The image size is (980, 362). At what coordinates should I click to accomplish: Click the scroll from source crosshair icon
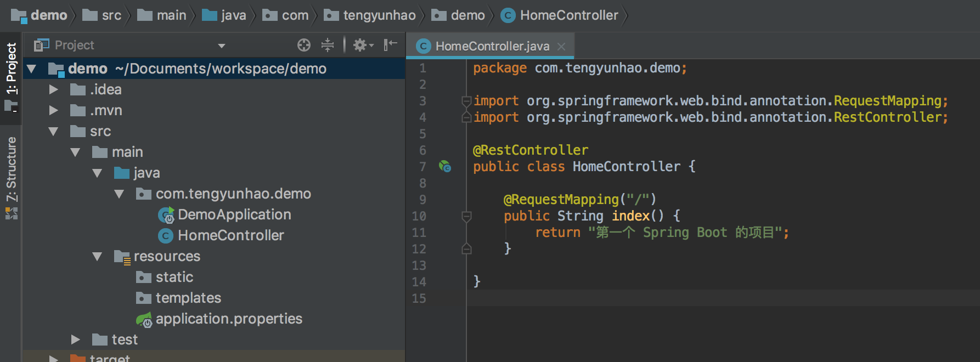(304, 45)
